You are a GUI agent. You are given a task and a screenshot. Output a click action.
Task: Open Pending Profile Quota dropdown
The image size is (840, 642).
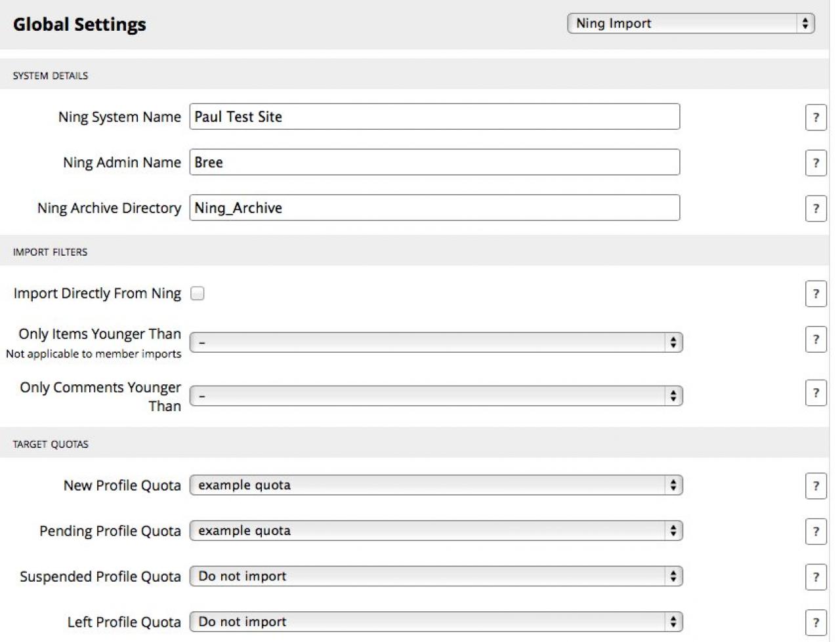point(436,531)
